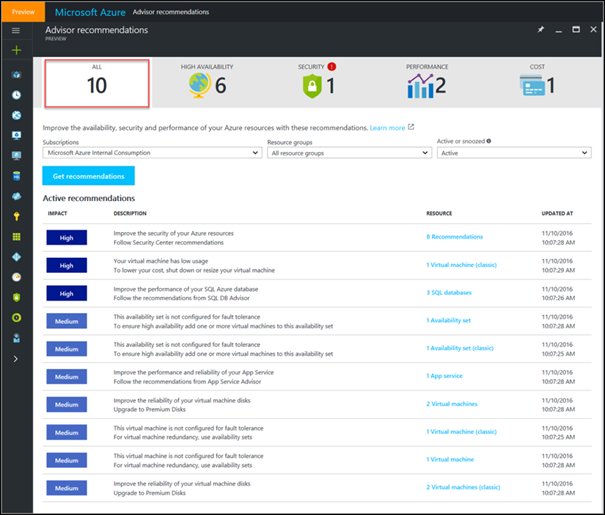Click Medium badge on the App Service row

point(67,377)
